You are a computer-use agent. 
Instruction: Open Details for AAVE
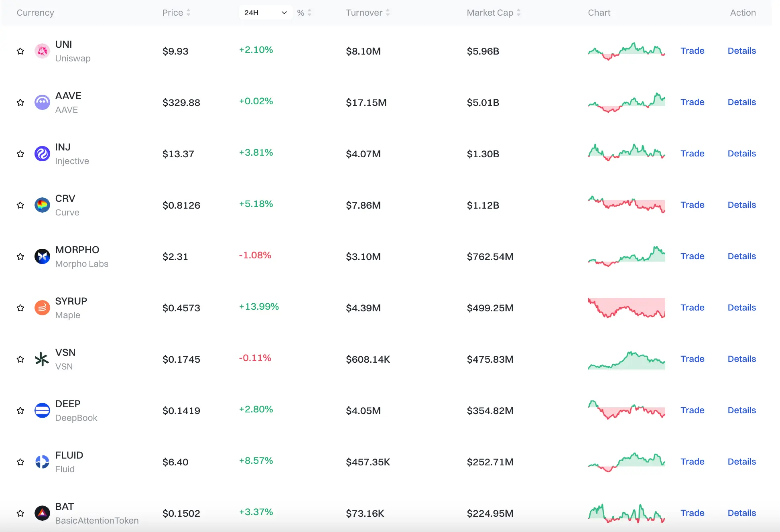[741, 102]
